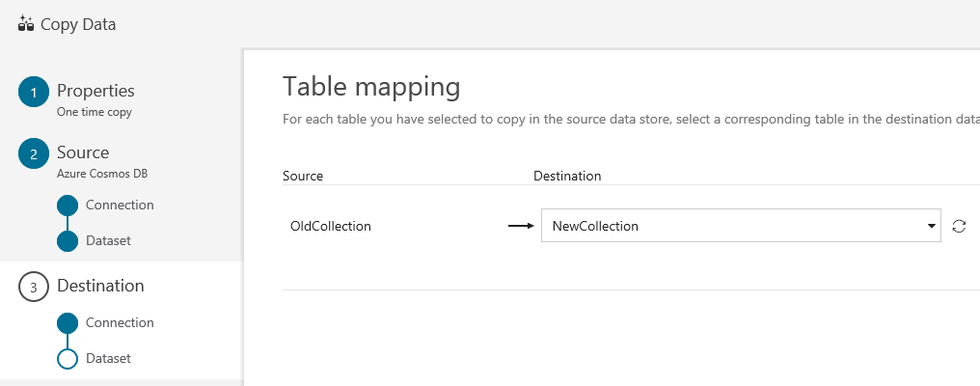Click the Copy Data icon in header

[x=26, y=24]
